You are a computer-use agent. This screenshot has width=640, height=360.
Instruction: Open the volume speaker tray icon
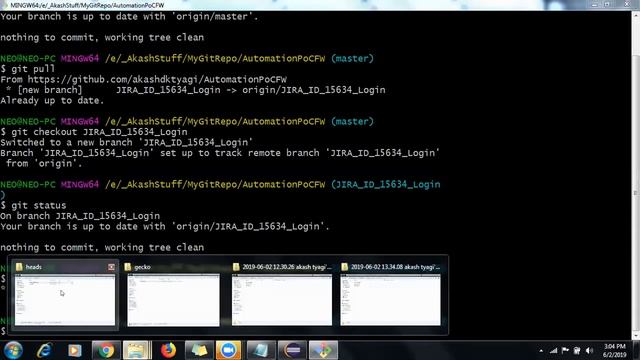click(x=589, y=350)
